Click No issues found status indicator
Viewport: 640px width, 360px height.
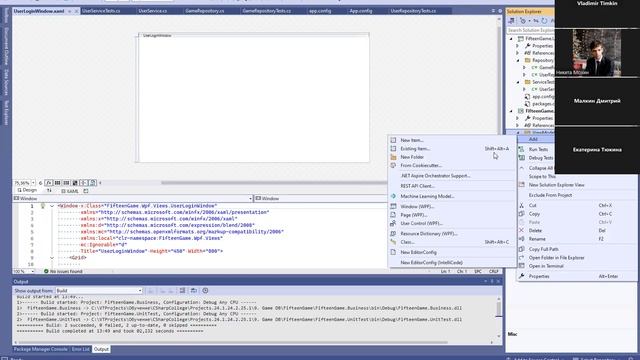point(63,271)
